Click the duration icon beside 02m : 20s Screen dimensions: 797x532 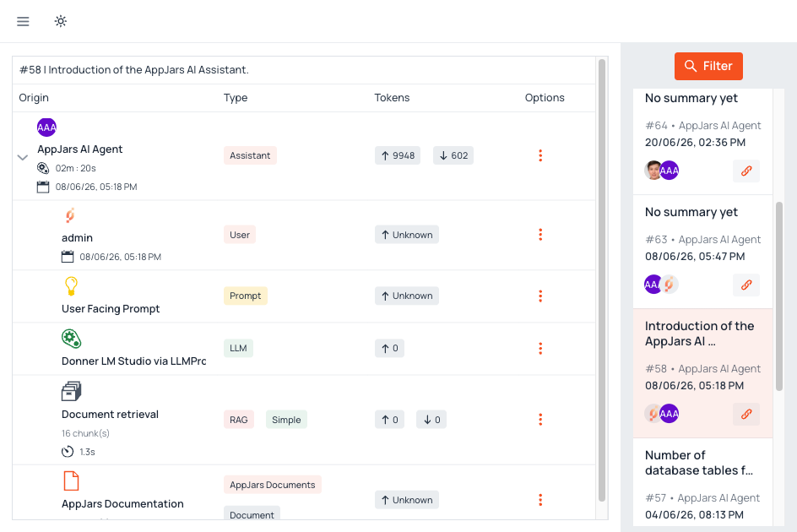[43, 168]
